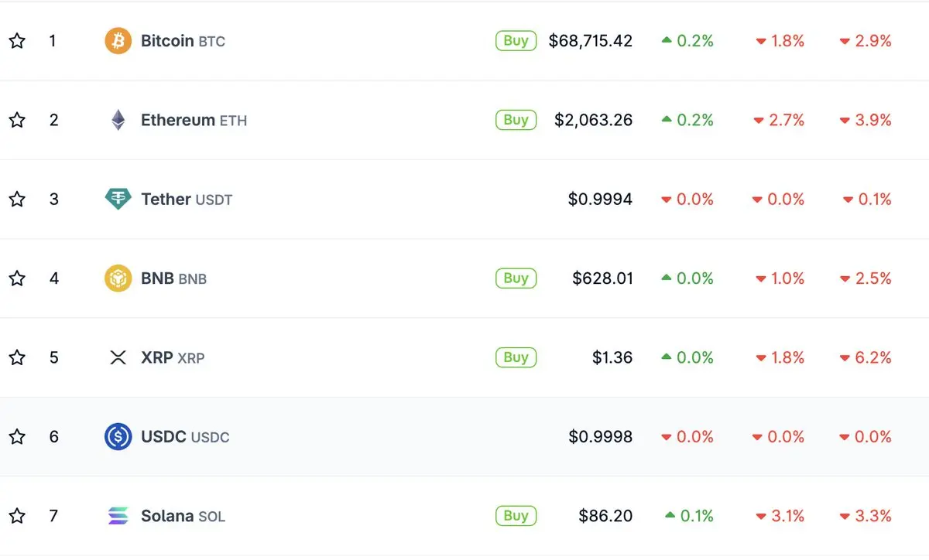Click the Ethereum diamond logo icon
929x560 pixels.
(118, 120)
